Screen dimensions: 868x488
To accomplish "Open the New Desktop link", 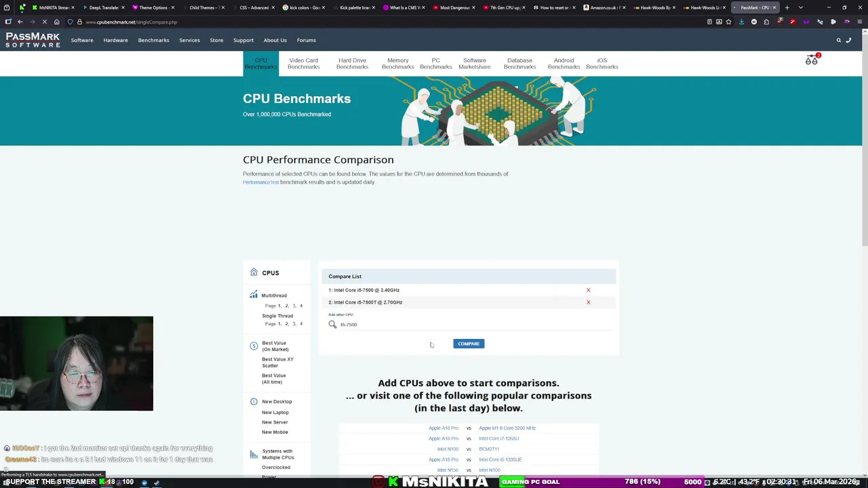I will click(277, 402).
